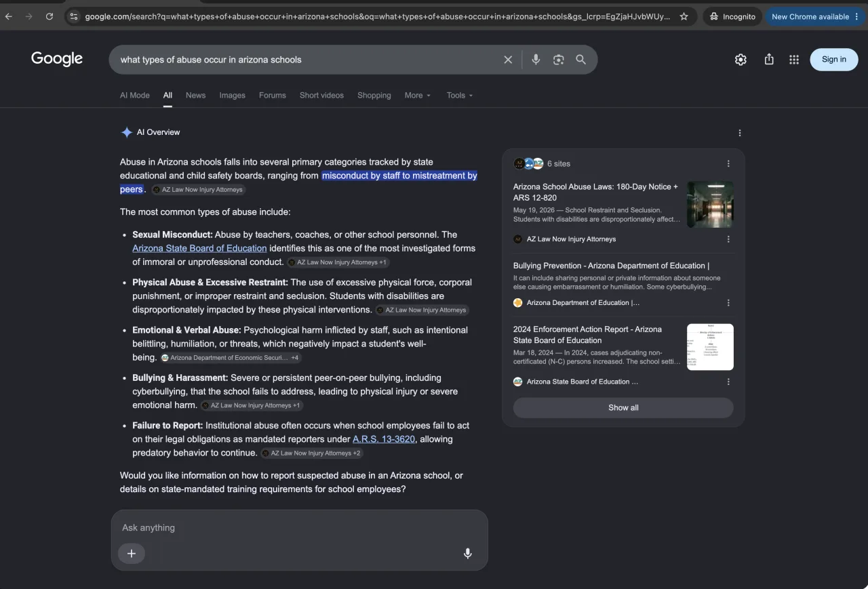Select the All results tab
The width and height of the screenshot is (868, 589).
click(x=167, y=96)
